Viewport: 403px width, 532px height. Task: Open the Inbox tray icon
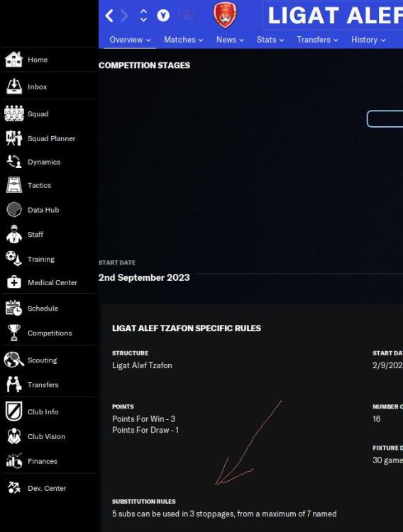(14, 87)
